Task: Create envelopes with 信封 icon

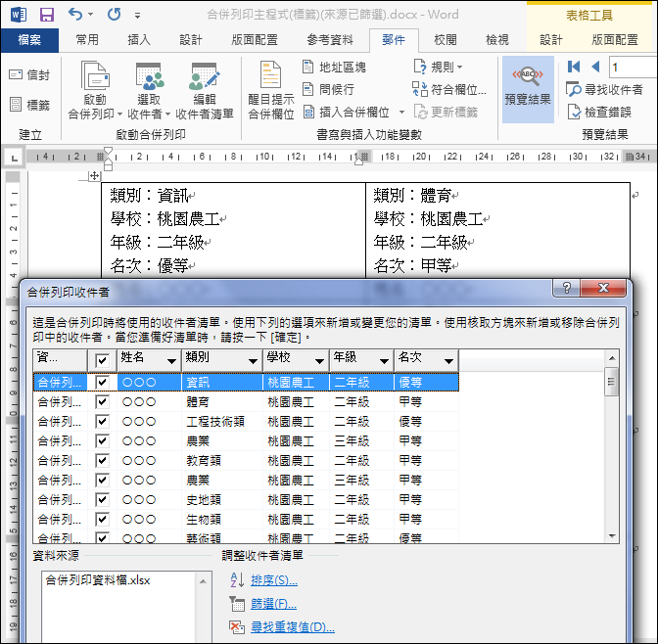Action: [29, 75]
